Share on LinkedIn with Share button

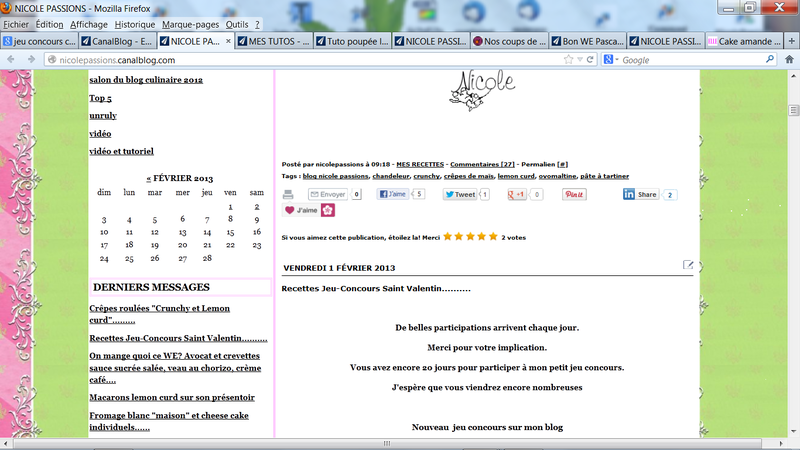641,194
